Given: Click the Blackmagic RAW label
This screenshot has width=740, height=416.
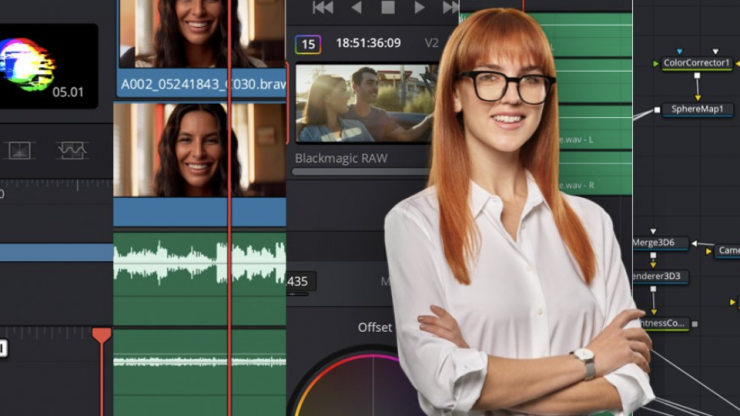Looking at the screenshot, I should [341, 158].
